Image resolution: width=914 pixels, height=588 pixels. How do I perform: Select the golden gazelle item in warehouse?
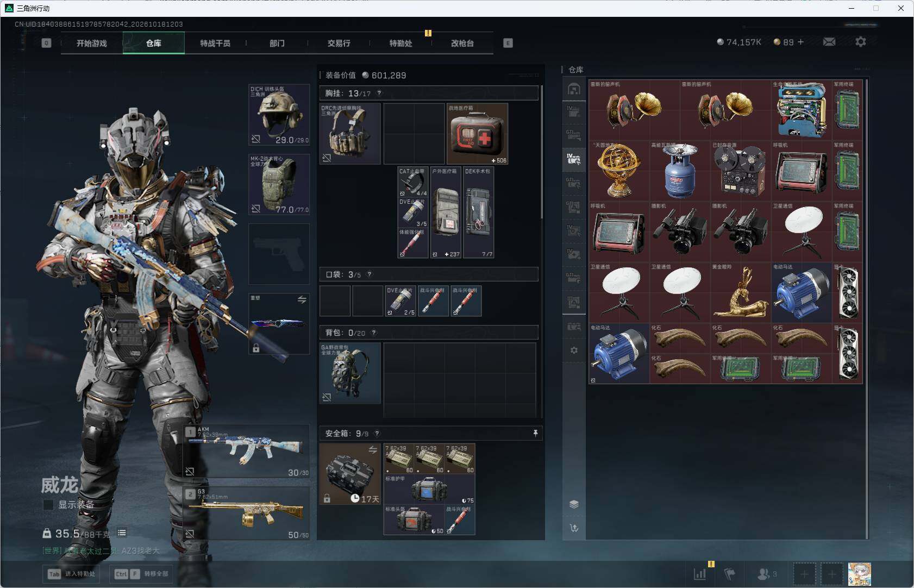[741, 293]
